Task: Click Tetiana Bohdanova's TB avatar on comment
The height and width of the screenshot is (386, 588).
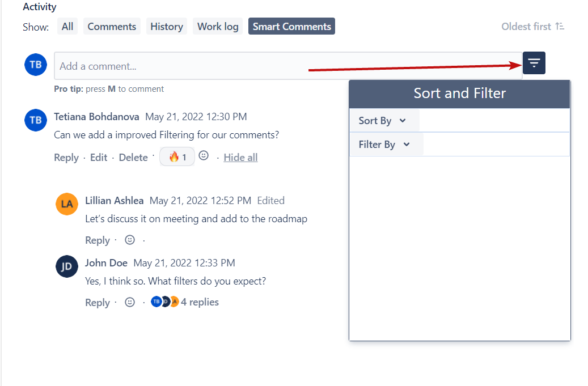Action: coord(36,120)
